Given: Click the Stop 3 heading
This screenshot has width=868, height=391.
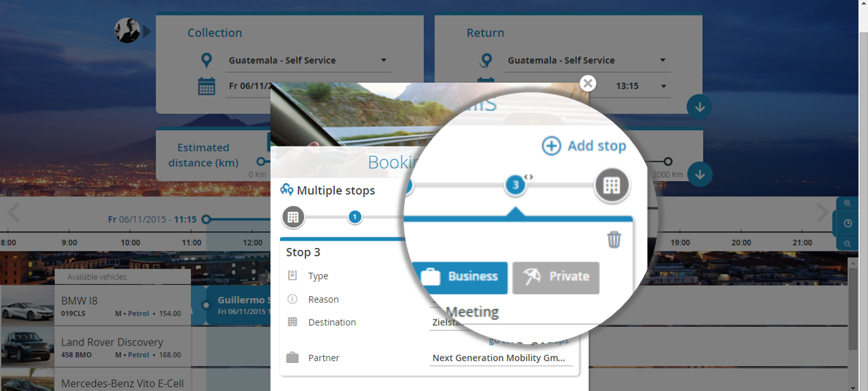Looking at the screenshot, I should [x=303, y=252].
